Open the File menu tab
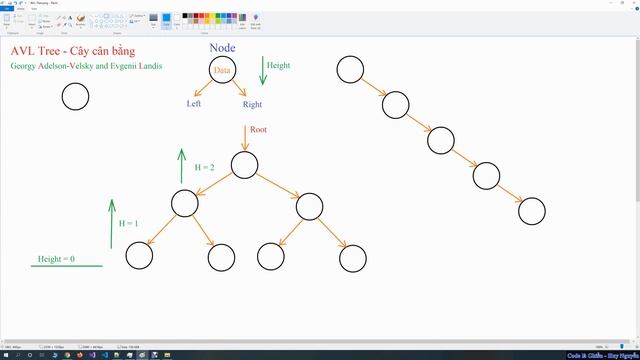Viewport: 640px width, 360px height. click(7, 9)
